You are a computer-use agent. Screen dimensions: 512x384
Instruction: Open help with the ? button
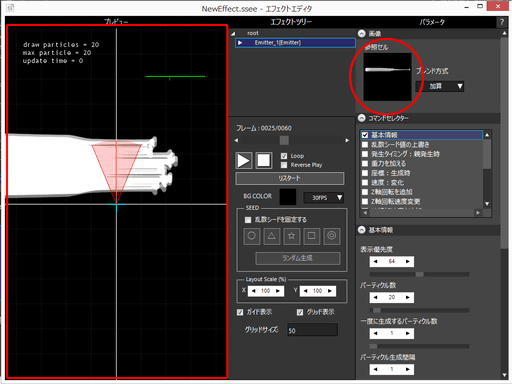pos(502,22)
